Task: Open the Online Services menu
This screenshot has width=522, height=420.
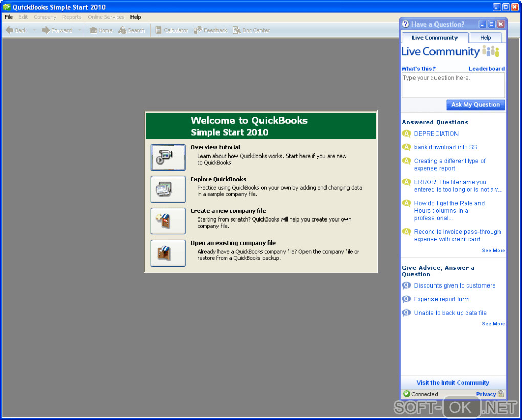Action: [106, 17]
